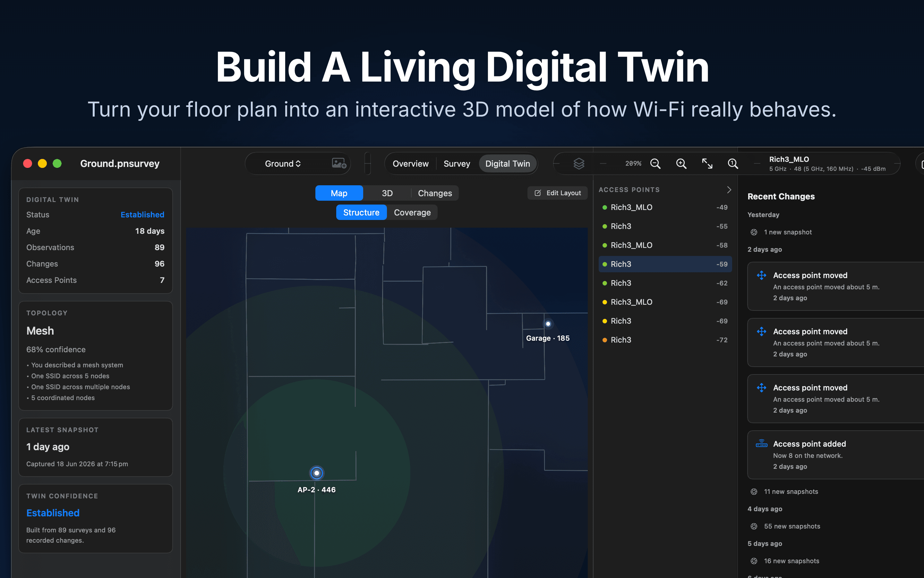Toggle the Structure map mode
The height and width of the screenshot is (578, 924).
click(x=361, y=213)
